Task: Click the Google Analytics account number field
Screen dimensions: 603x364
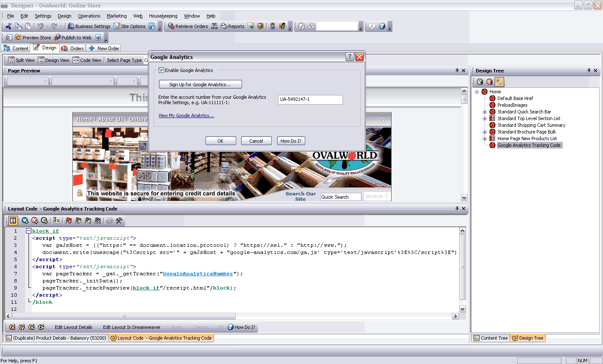Action: point(310,100)
